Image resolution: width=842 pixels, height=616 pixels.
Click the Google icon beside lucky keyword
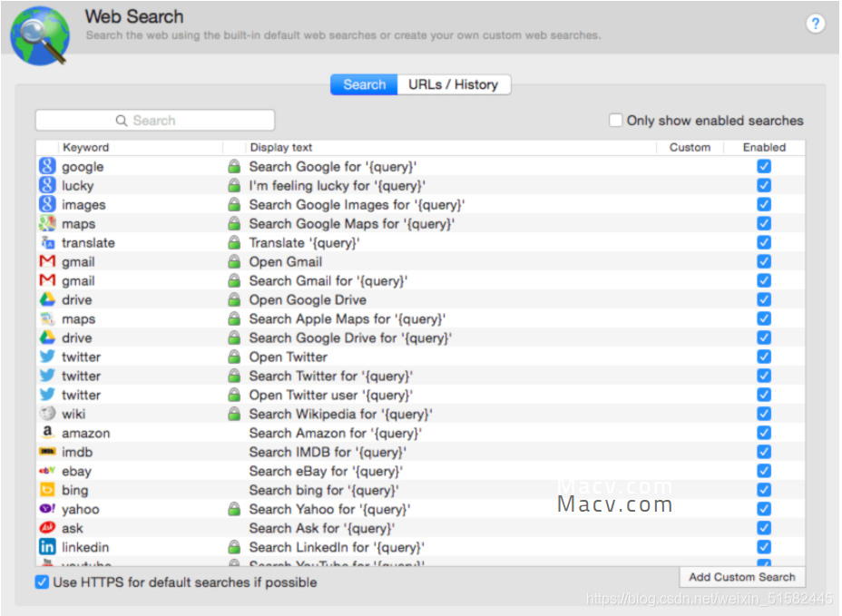[x=47, y=185]
